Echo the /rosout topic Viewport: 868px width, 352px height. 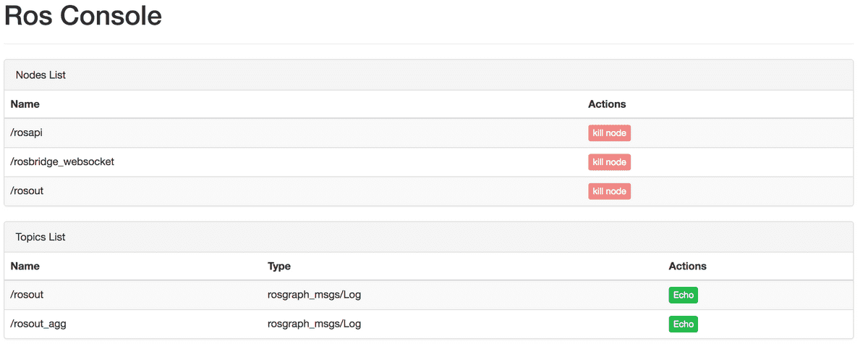[683, 295]
